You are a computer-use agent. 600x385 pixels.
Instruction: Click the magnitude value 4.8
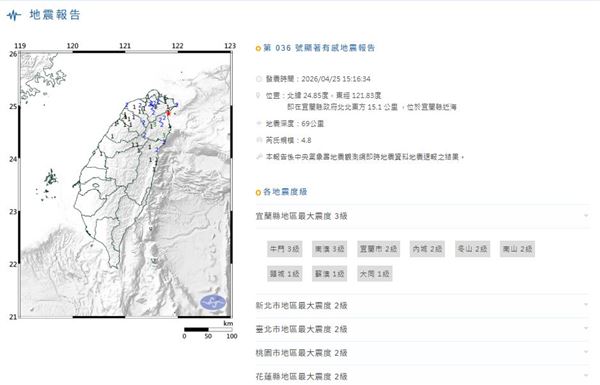[306, 140]
